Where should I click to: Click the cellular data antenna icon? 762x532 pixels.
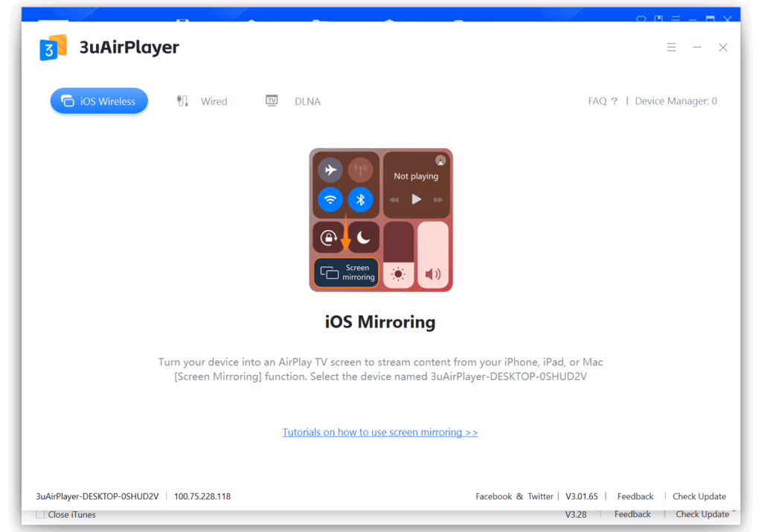coord(361,170)
